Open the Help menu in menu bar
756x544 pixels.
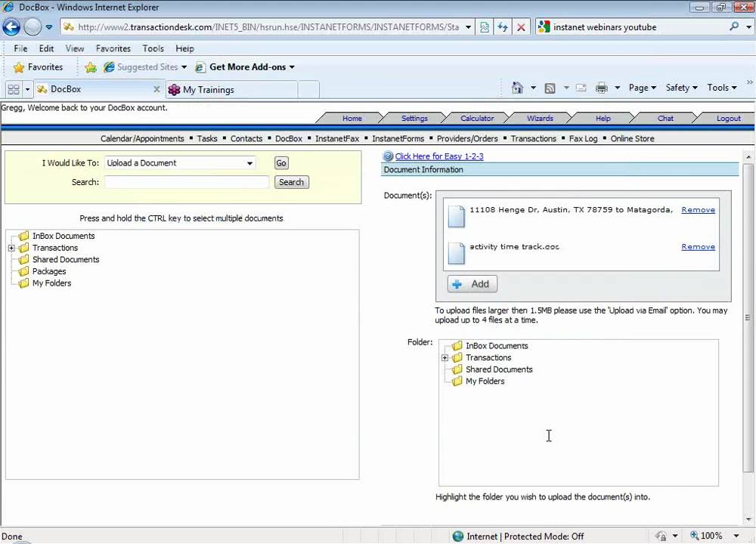click(x=184, y=48)
